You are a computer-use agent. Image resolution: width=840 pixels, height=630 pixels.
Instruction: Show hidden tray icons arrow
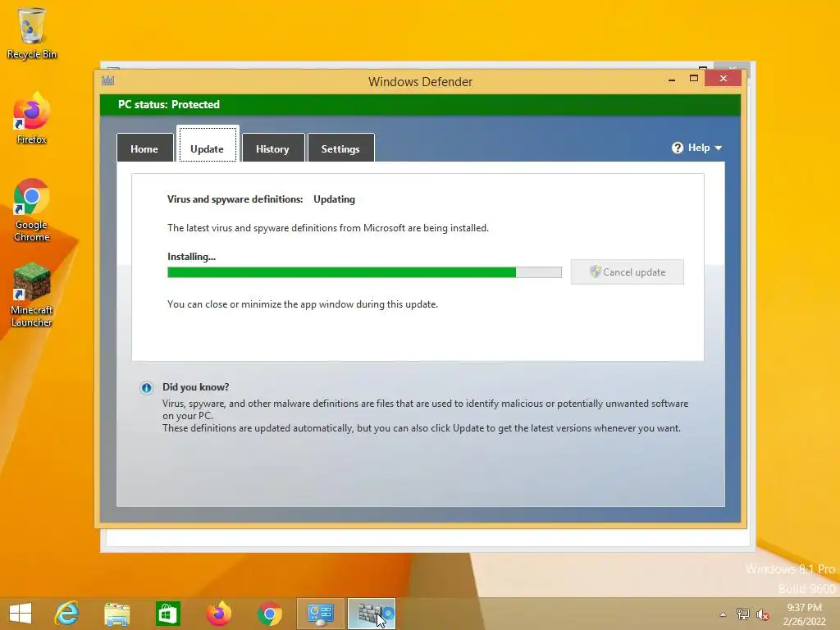pyautogui.click(x=723, y=614)
